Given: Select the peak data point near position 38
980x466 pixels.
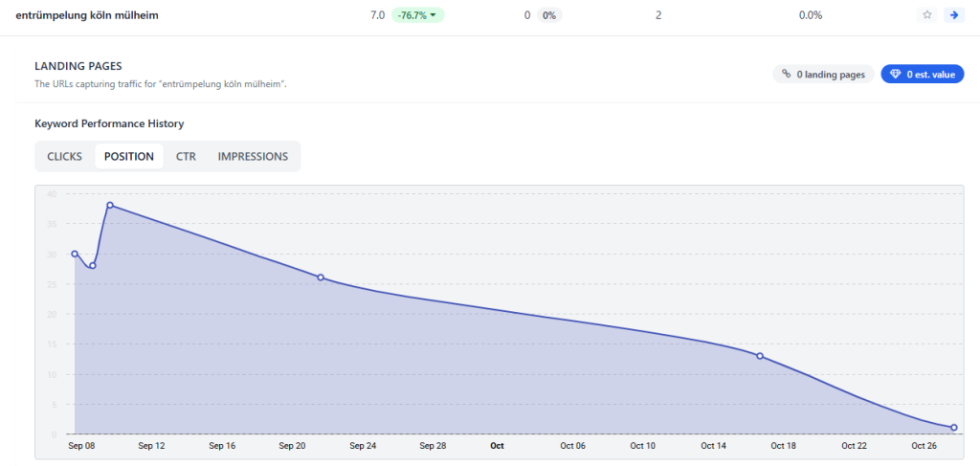Looking at the screenshot, I should [x=110, y=205].
